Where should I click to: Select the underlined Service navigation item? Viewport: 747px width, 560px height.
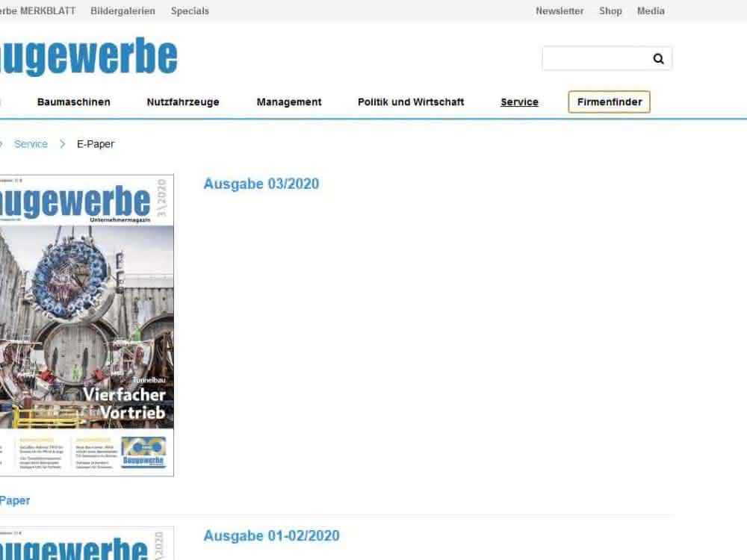coord(519,102)
